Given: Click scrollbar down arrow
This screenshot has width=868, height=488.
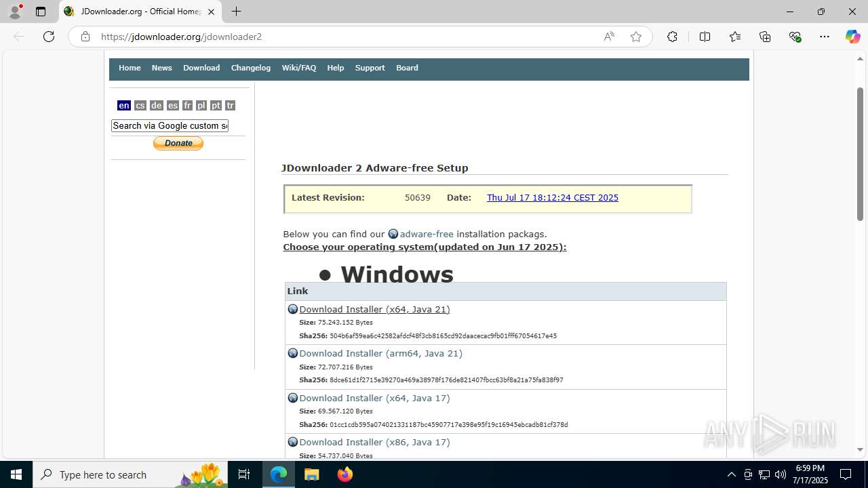Looking at the screenshot, I should coord(860,449).
